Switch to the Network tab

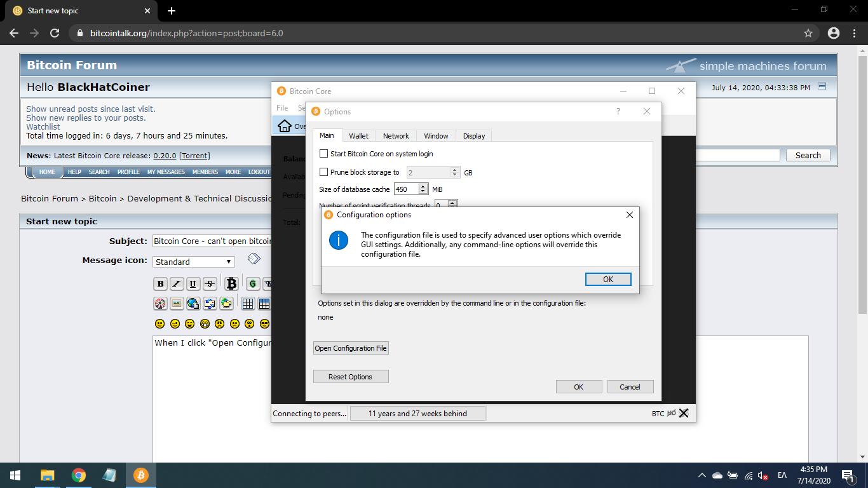tap(396, 136)
